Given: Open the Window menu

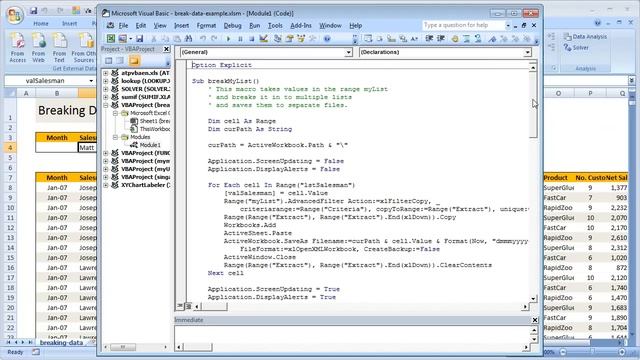Looking at the screenshot, I should (x=330, y=25).
